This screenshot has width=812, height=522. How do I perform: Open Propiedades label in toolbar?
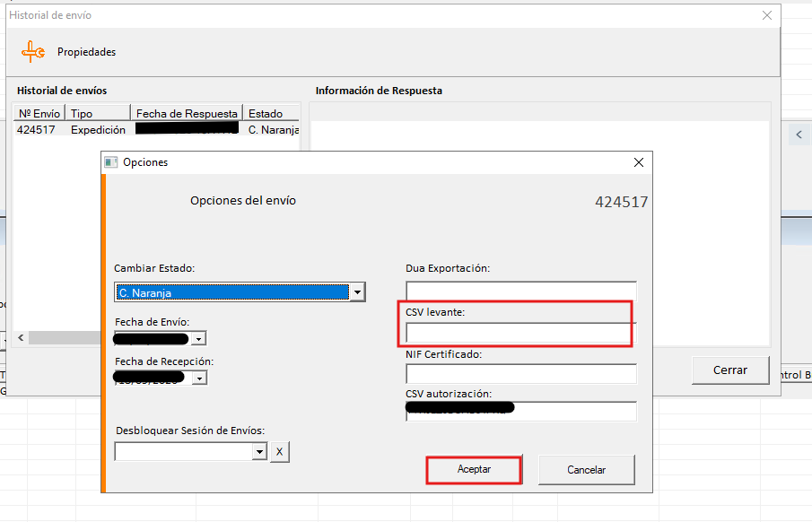86,52
